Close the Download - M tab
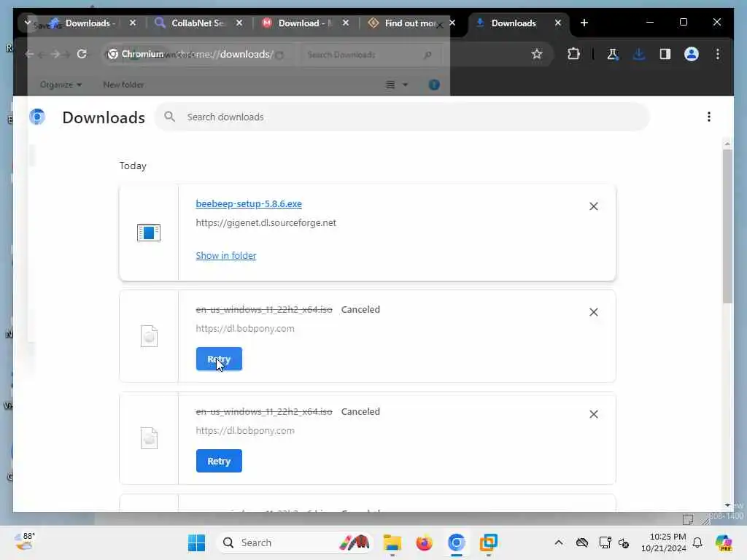The height and width of the screenshot is (560, 747). tap(346, 23)
